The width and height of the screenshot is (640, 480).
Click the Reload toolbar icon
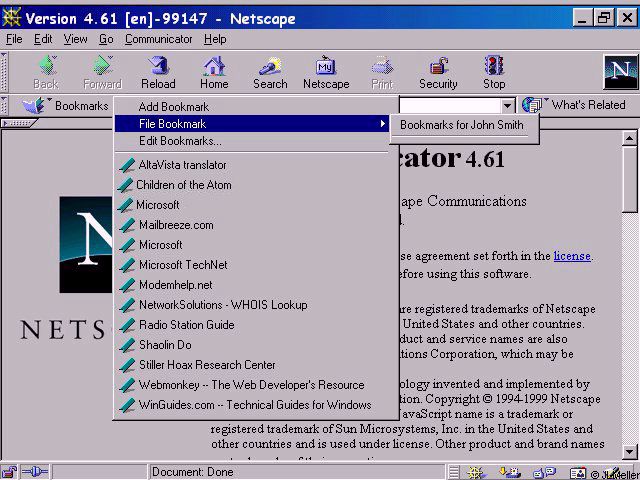(157, 72)
